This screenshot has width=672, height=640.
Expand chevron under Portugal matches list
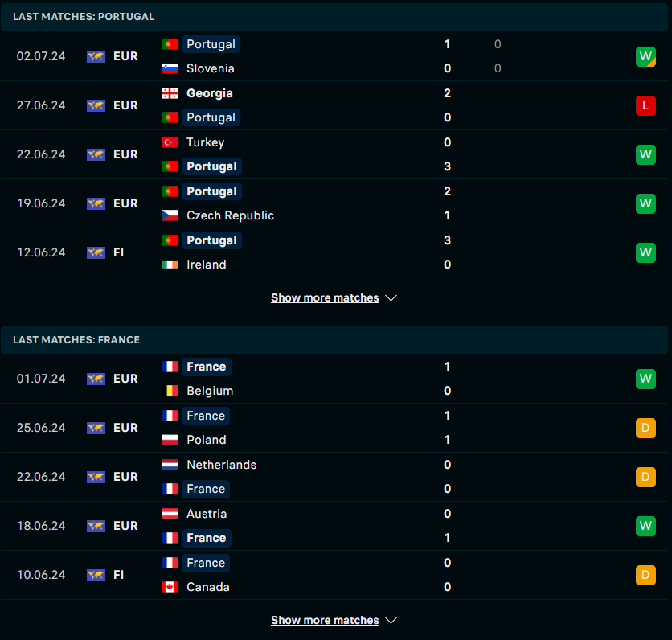(x=391, y=298)
